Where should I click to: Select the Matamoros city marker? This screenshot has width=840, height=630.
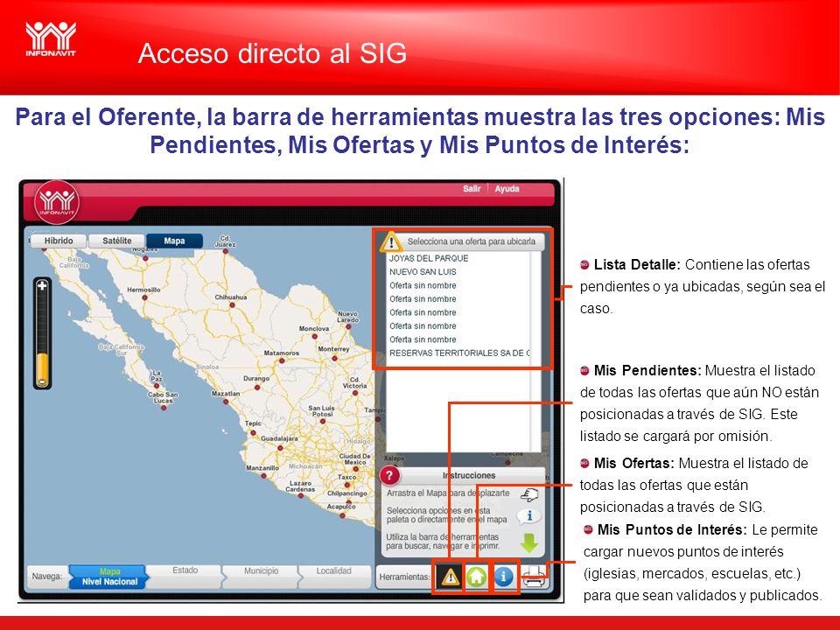(282, 361)
